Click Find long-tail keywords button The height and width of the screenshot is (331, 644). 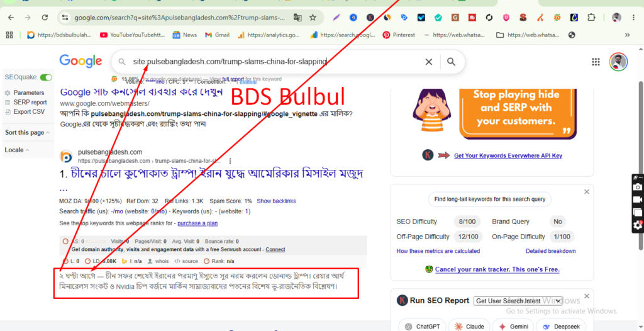pyautogui.click(x=490, y=199)
